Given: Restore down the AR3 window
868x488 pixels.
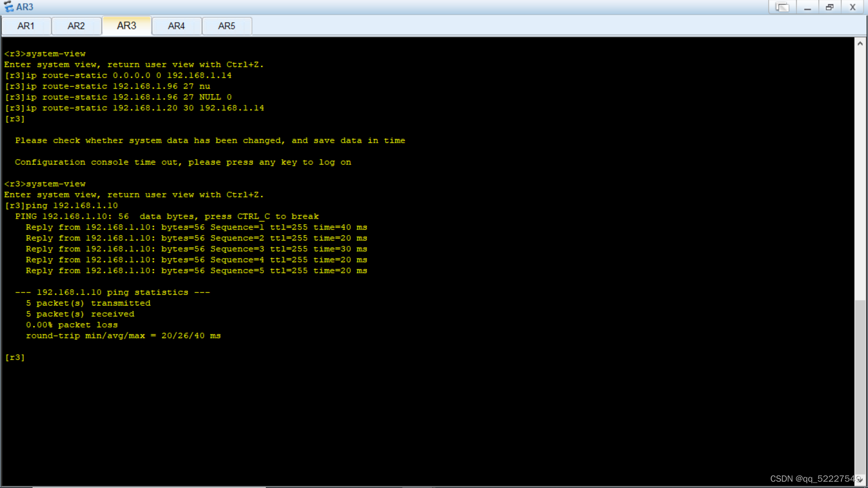Looking at the screenshot, I should pyautogui.click(x=830, y=7).
